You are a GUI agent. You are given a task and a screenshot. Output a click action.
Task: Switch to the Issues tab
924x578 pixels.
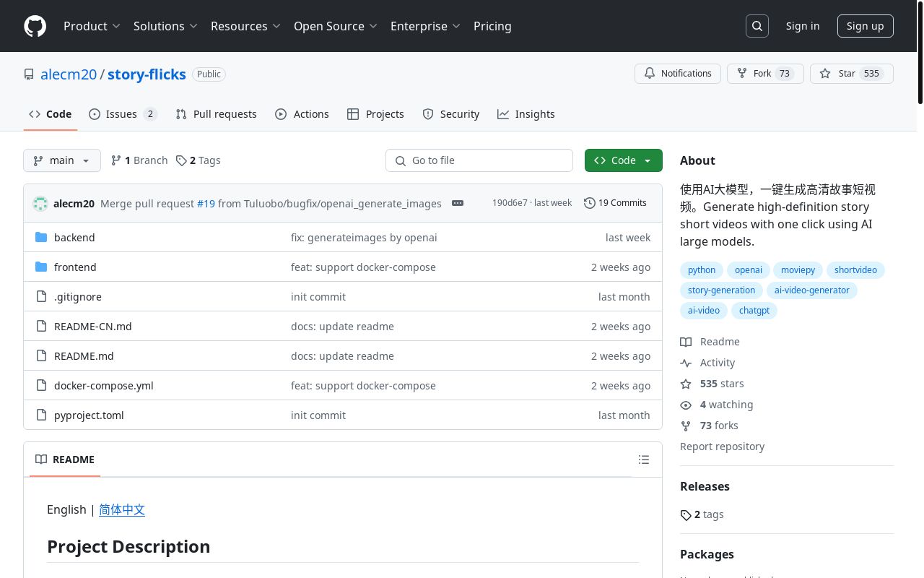pyautogui.click(x=122, y=114)
